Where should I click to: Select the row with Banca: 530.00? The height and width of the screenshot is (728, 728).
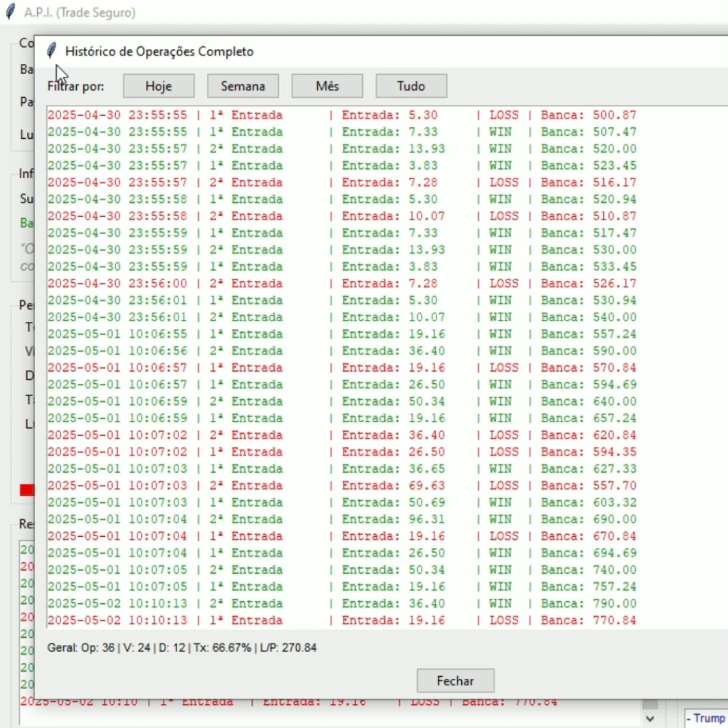tap(342, 249)
